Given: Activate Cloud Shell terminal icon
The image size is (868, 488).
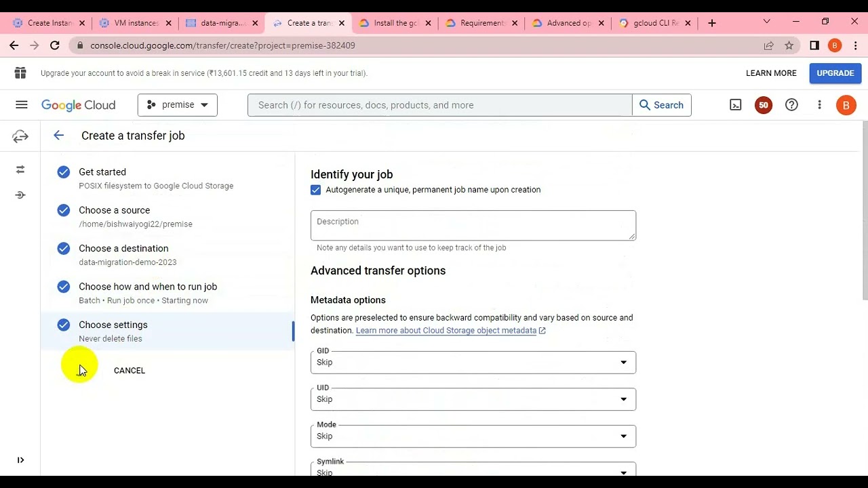Looking at the screenshot, I should 736,105.
